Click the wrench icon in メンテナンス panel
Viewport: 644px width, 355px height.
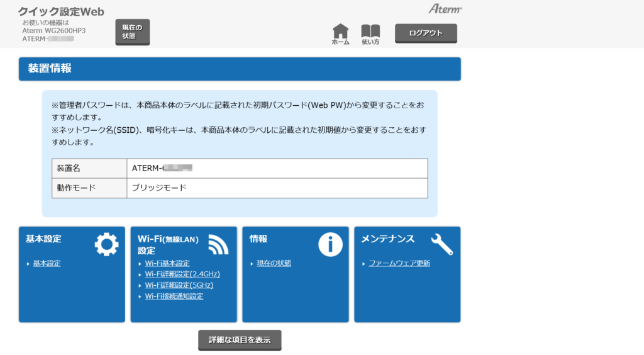(442, 244)
